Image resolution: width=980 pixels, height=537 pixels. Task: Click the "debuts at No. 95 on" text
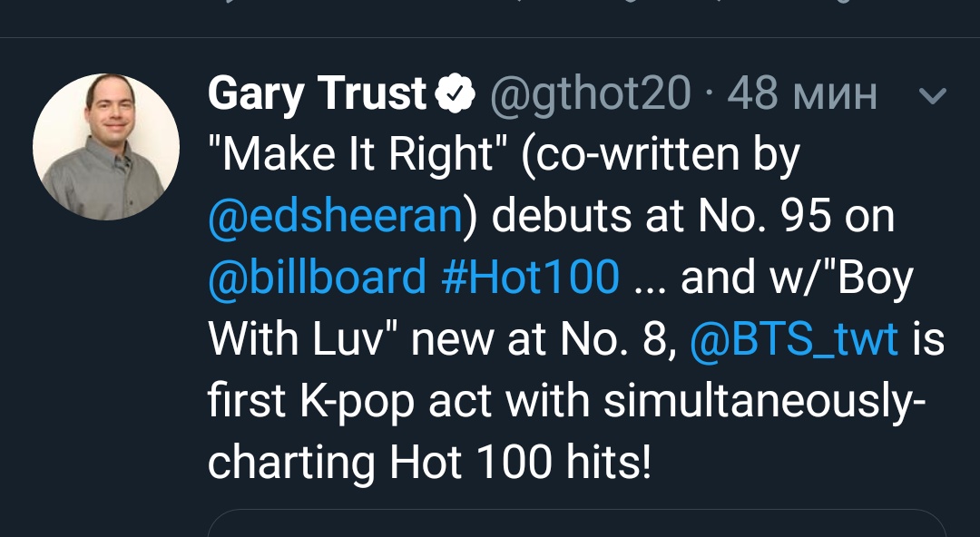point(692,216)
